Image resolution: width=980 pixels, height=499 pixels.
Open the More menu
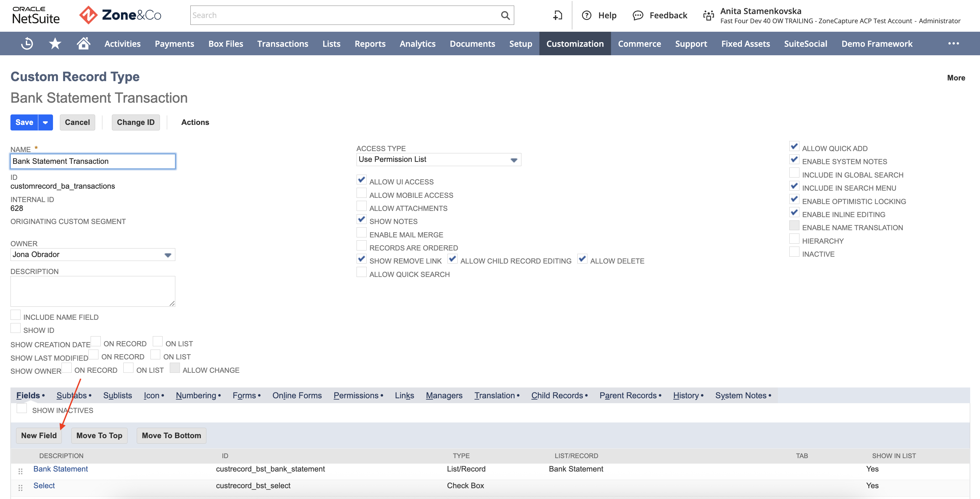point(956,78)
